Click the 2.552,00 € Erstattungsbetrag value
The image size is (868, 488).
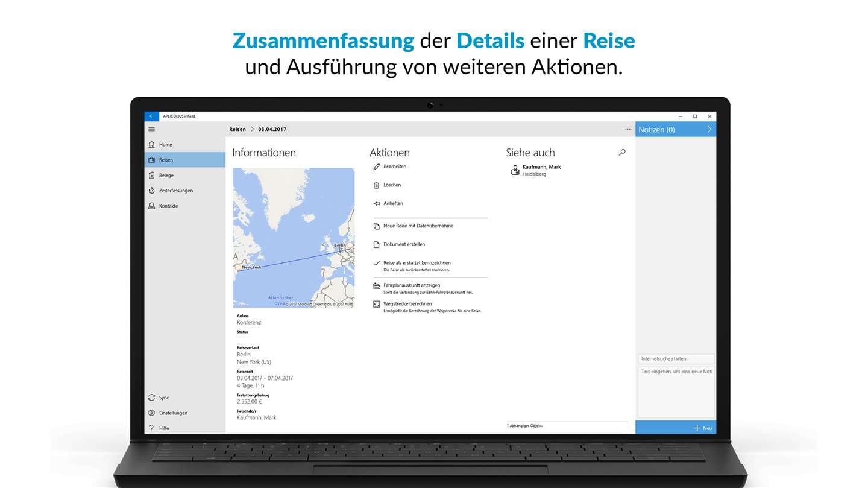click(x=249, y=402)
